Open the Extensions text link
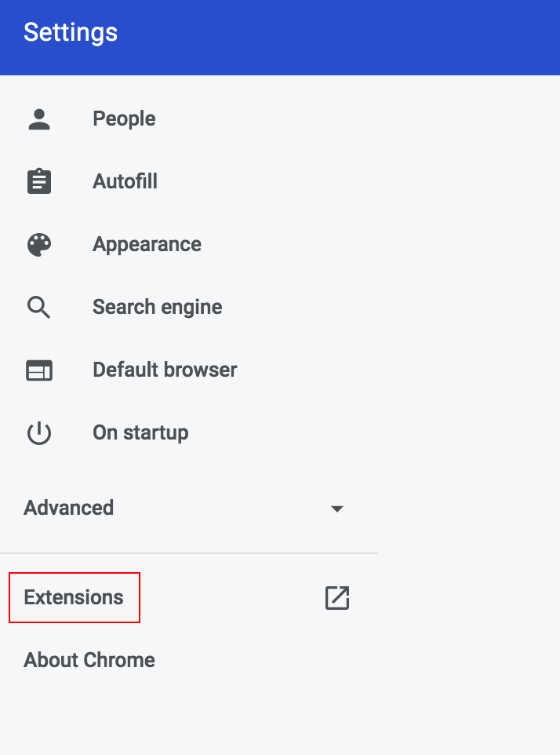This screenshot has width=560, height=755. [x=74, y=597]
